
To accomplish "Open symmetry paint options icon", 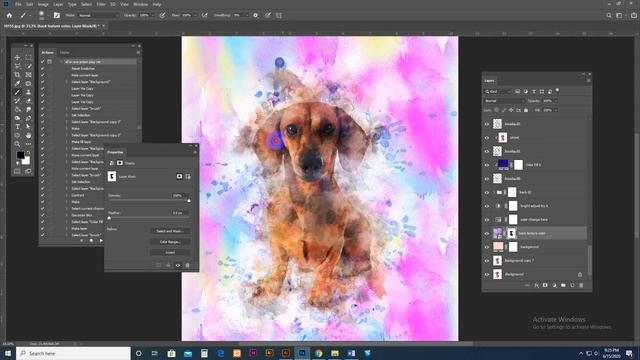I will tap(279, 15).
